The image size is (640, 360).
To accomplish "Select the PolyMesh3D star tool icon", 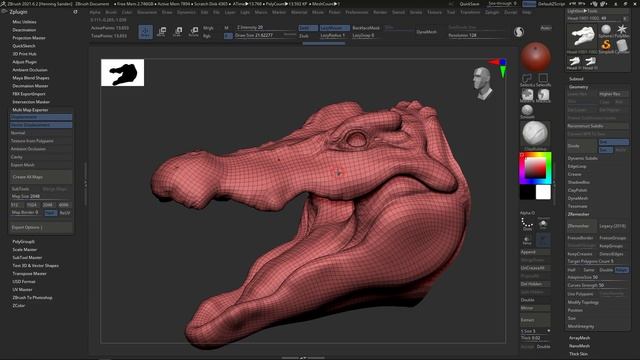I will [622, 31].
